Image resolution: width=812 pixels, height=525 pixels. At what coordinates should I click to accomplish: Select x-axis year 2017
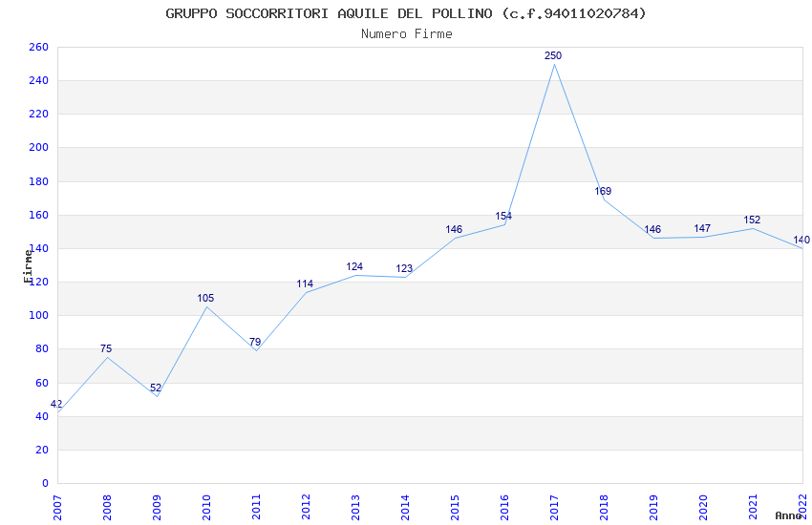(555, 507)
